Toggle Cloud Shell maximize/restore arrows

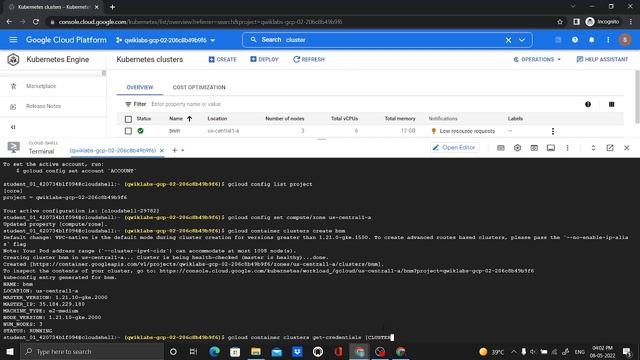click(593, 148)
